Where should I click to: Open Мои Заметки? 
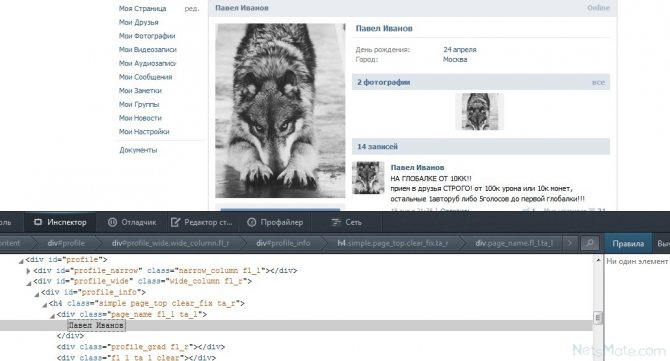pos(140,91)
